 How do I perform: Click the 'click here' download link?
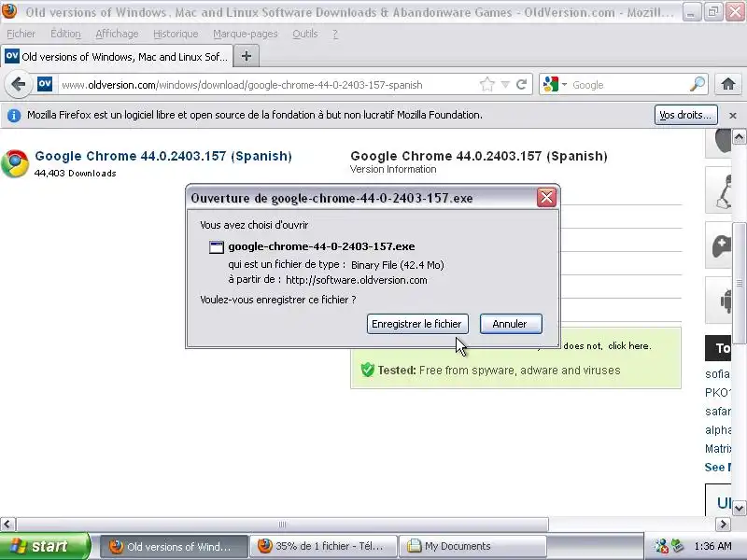tap(628, 345)
